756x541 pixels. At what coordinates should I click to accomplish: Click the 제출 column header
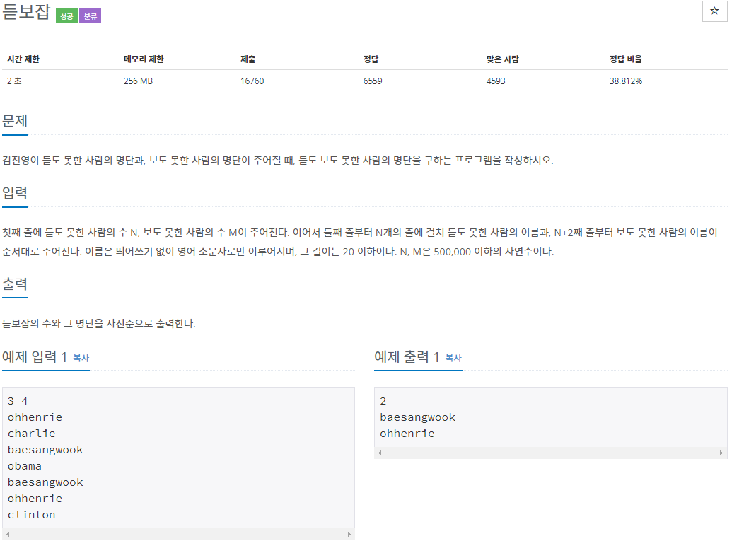[248, 59]
